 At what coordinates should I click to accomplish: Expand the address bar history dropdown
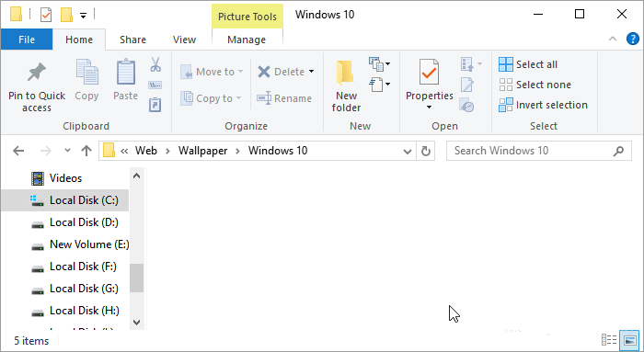point(408,152)
